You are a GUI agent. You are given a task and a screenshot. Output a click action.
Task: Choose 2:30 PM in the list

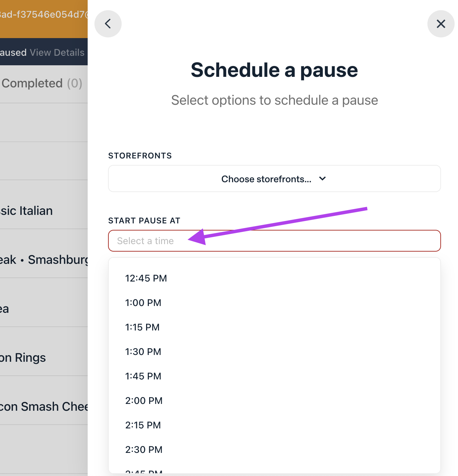click(144, 450)
